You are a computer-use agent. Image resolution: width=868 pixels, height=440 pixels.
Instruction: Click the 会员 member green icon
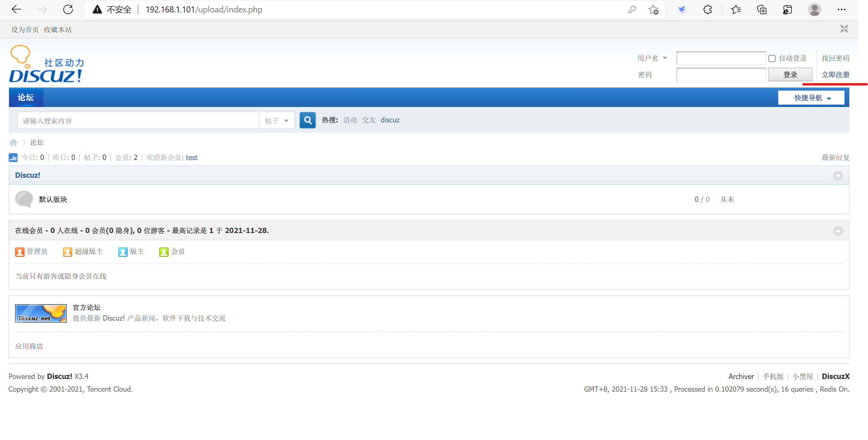click(x=164, y=252)
